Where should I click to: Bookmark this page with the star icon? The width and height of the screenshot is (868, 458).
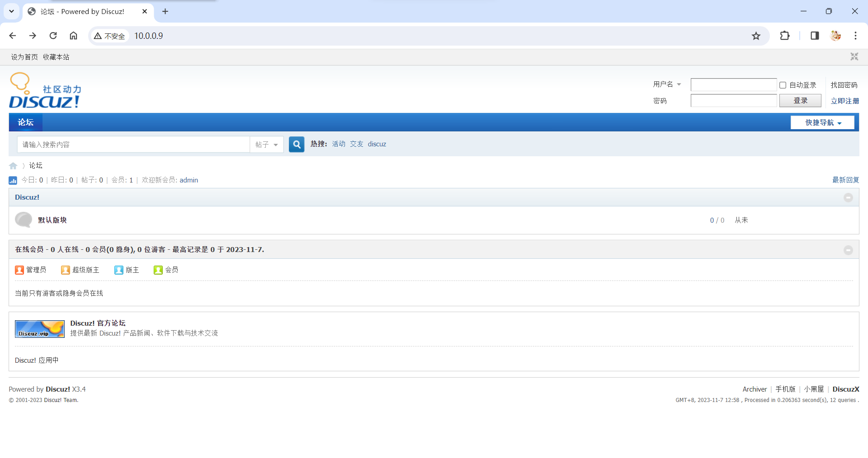(x=756, y=36)
